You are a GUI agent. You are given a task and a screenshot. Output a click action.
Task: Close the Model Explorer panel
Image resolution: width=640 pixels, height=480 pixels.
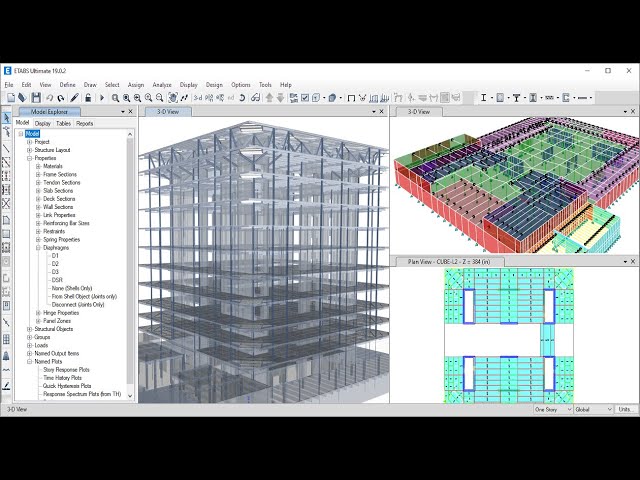131,112
